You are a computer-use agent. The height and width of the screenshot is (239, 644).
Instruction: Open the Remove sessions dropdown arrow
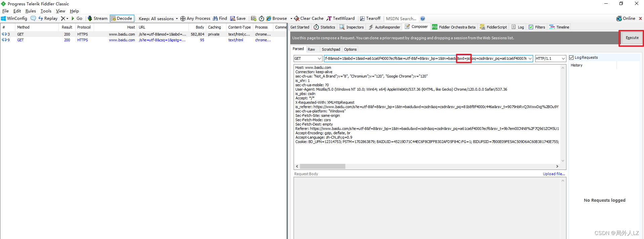[67, 19]
